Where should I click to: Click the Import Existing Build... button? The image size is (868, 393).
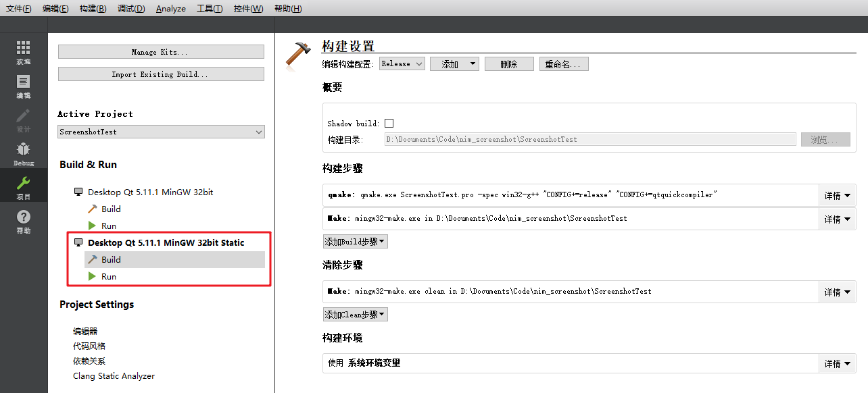(161, 74)
